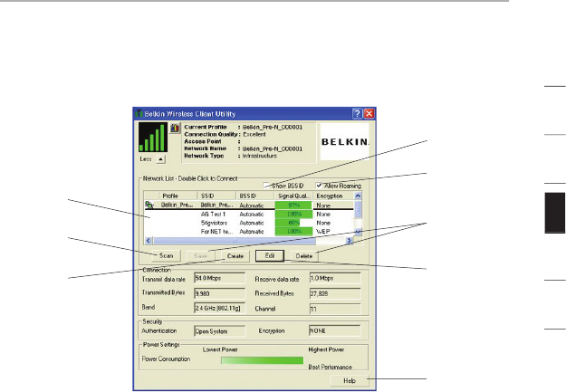Select the Sdgvisitors network row

coord(249,223)
